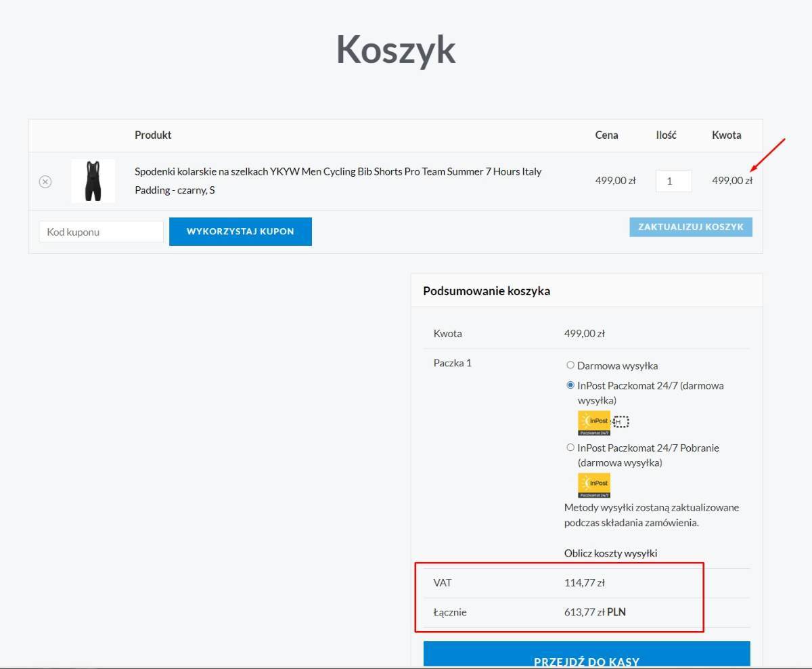The image size is (812, 669).
Task: Click the VAT amount 114,77 zł
Action: pos(585,582)
